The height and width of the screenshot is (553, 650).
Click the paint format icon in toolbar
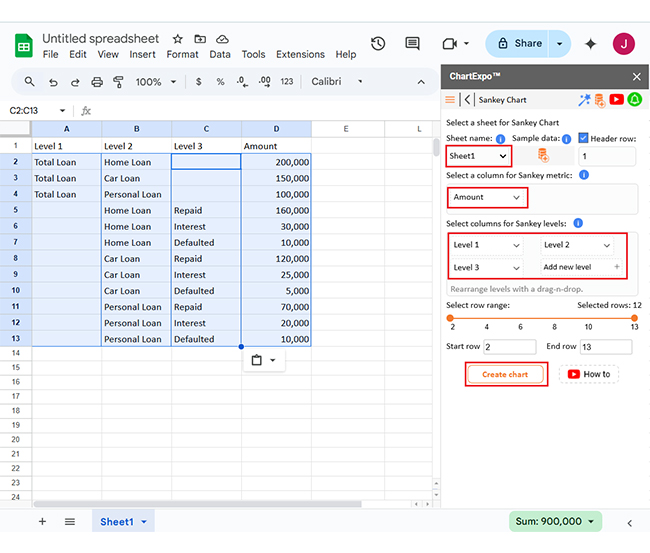point(119,82)
